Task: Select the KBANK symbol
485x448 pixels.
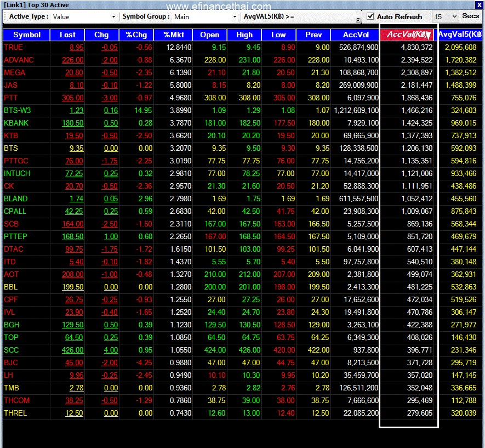Action: (16, 123)
